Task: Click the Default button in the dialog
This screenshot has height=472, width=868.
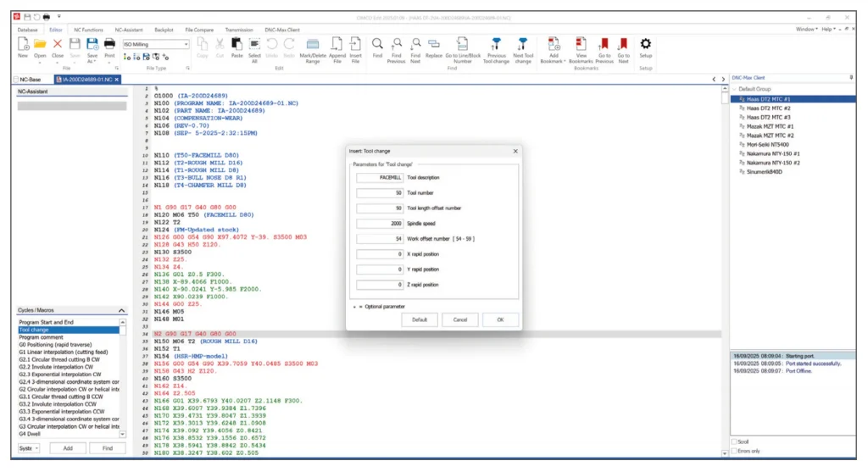Action: point(419,319)
